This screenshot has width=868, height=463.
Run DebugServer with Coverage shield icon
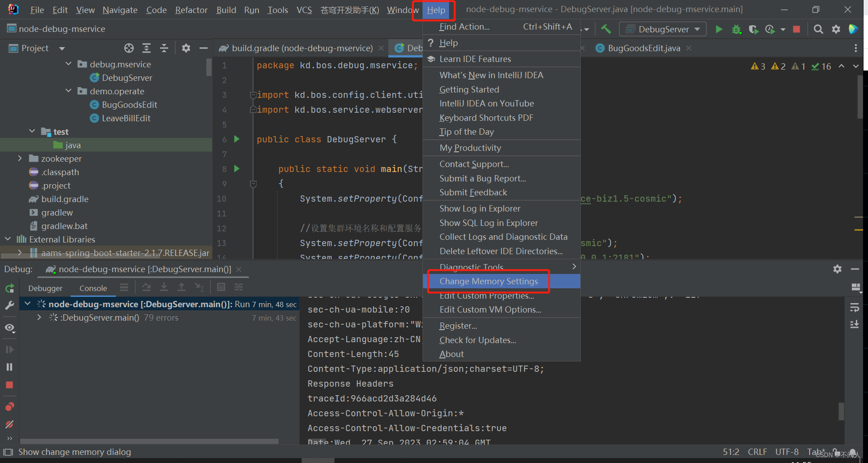(x=753, y=29)
